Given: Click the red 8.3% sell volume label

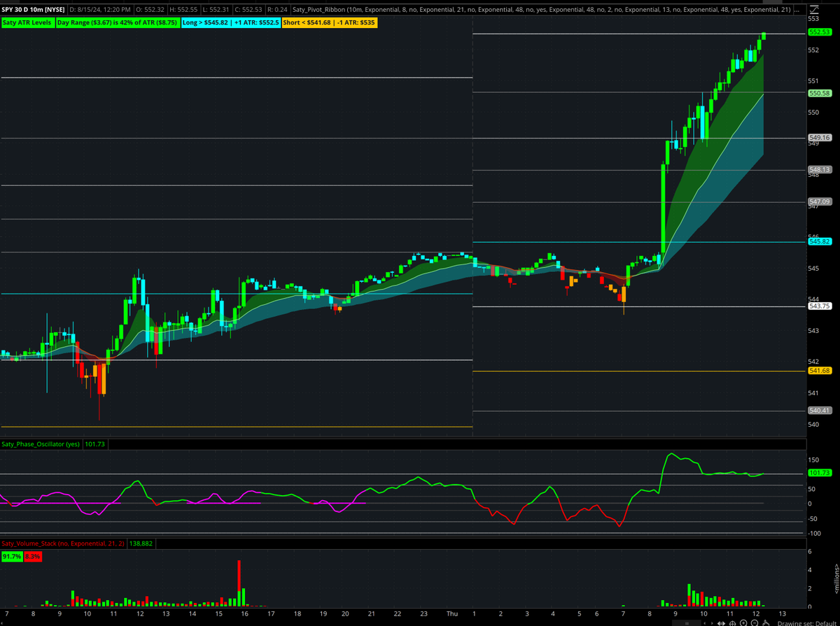Looking at the screenshot, I should [33, 556].
